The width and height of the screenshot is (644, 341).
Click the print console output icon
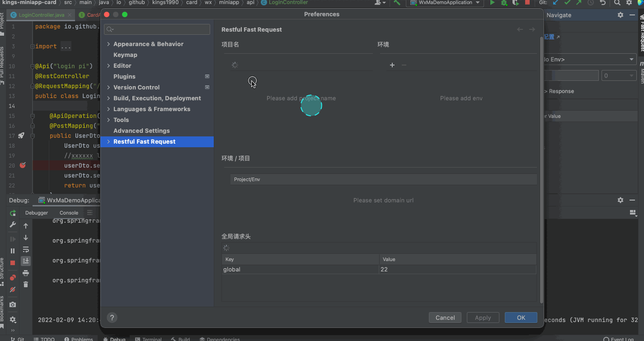click(26, 273)
